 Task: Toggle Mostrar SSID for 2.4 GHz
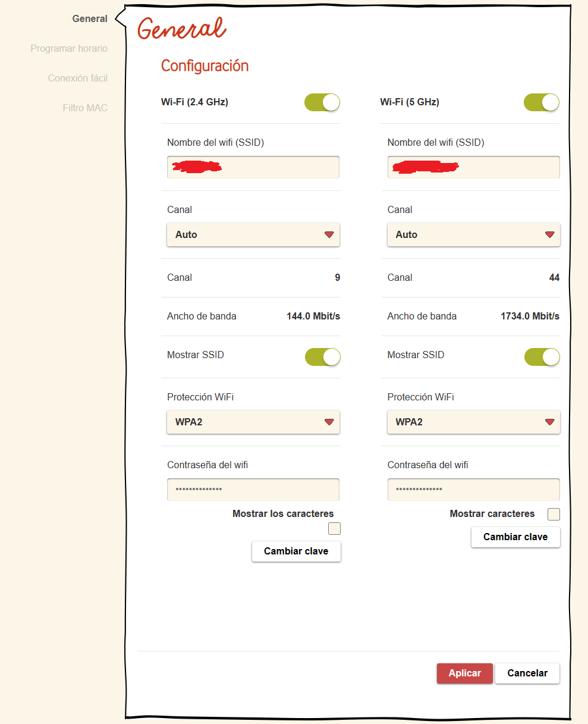(323, 357)
